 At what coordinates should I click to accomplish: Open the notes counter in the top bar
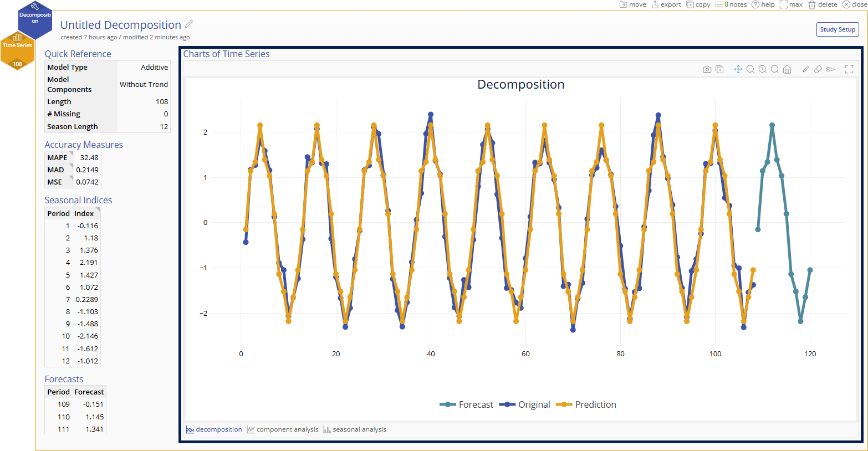click(x=731, y=4)
